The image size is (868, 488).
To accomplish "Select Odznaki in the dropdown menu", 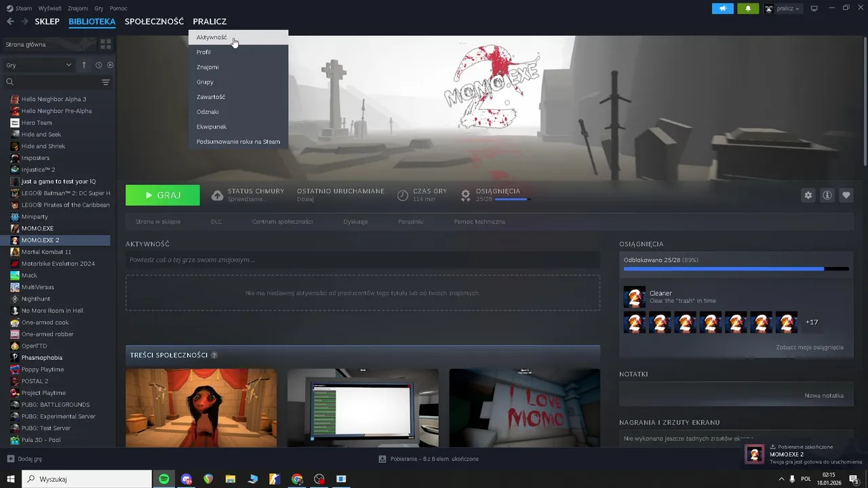I will tap(238, 112).
